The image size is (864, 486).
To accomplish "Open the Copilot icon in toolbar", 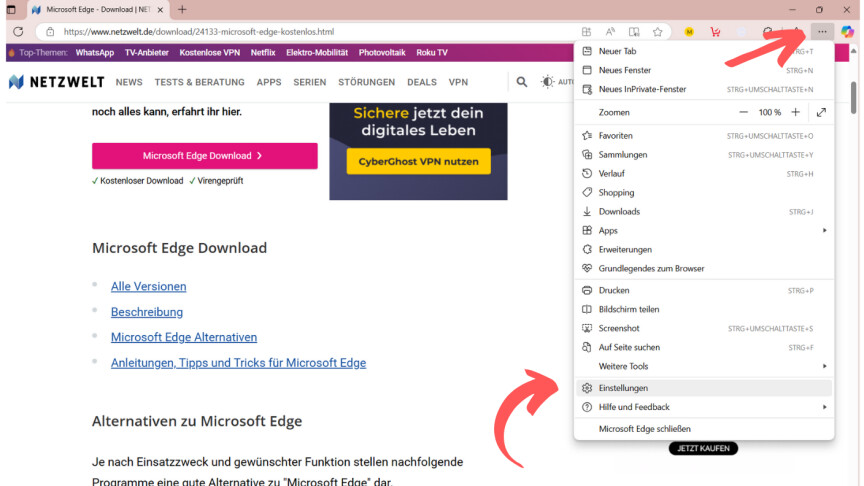I will pyautogui.click(x=847, y=32).
